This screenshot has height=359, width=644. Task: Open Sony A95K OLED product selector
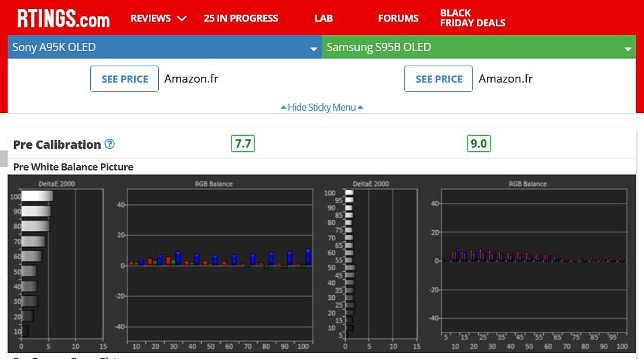pos(165,47)
